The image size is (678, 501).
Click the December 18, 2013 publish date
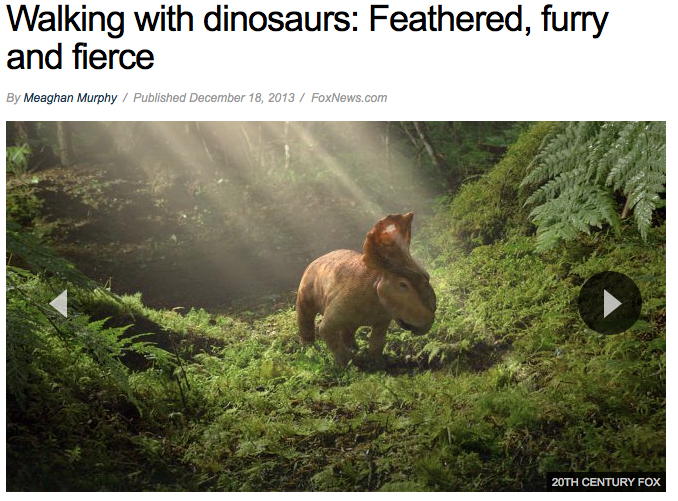pyautogui.click(x=241, y=98)
